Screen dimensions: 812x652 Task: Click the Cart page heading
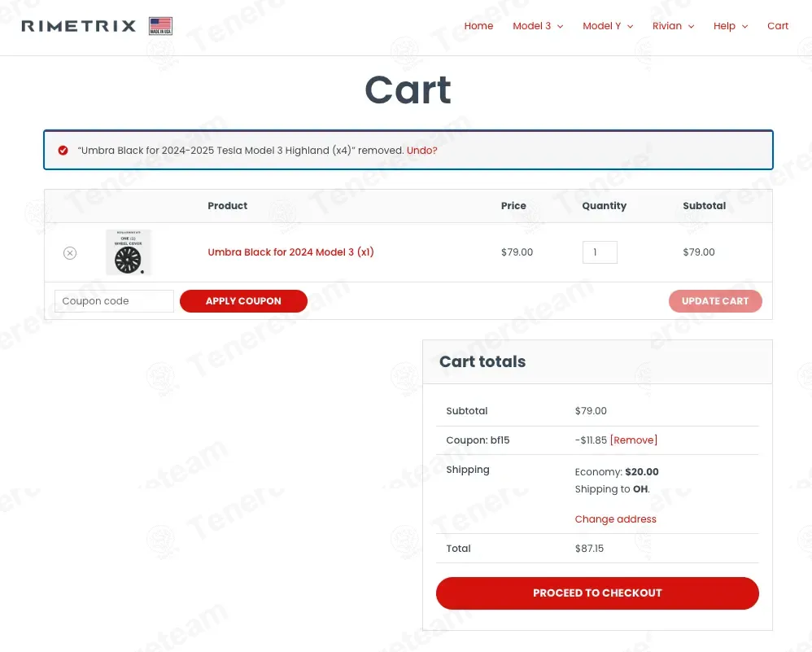pos(408,90)
